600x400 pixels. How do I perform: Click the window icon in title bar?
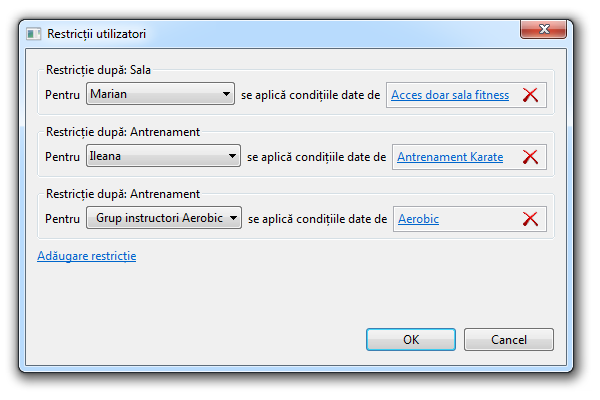34,33
